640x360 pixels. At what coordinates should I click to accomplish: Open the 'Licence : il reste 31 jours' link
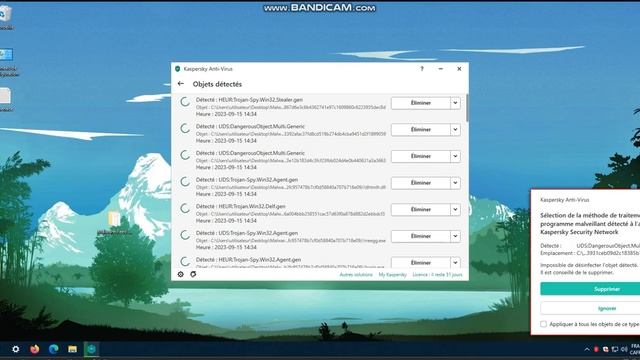pyautogui.click(x=438, y=275)
